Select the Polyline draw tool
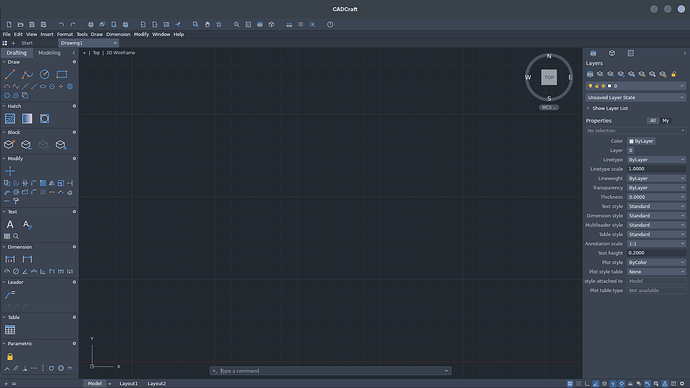This screenshot has width=690, height=388. coord(27,74)
